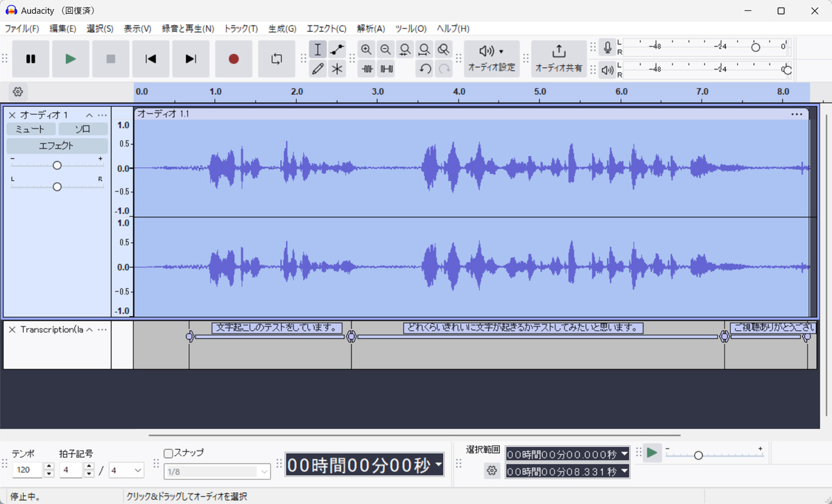Open 生成(G) menu

[282, 28]
